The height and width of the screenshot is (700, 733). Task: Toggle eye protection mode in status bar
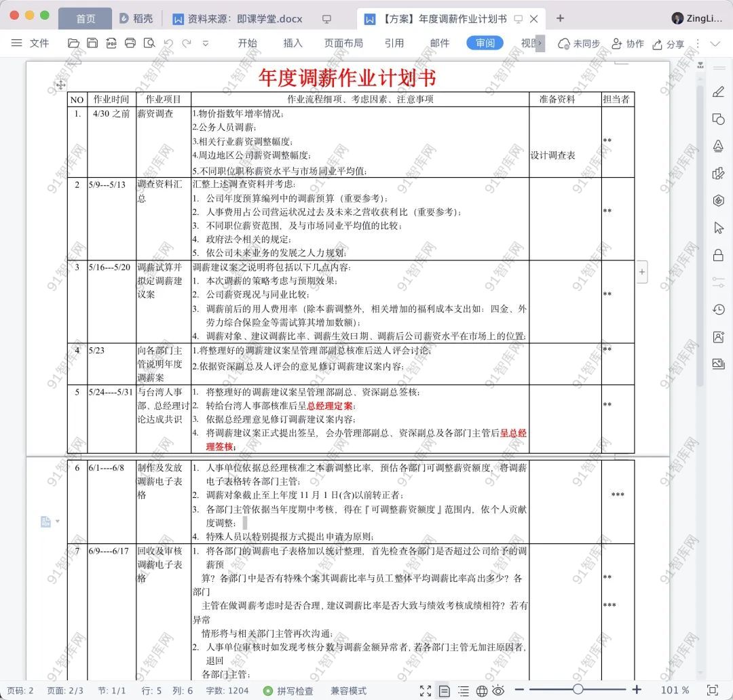[x=499, y=691]
